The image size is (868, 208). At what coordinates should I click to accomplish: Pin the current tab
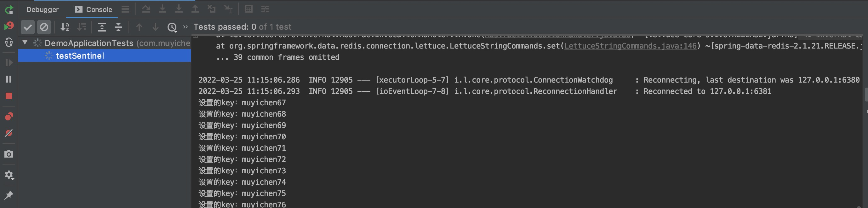(x=9, y=195)
